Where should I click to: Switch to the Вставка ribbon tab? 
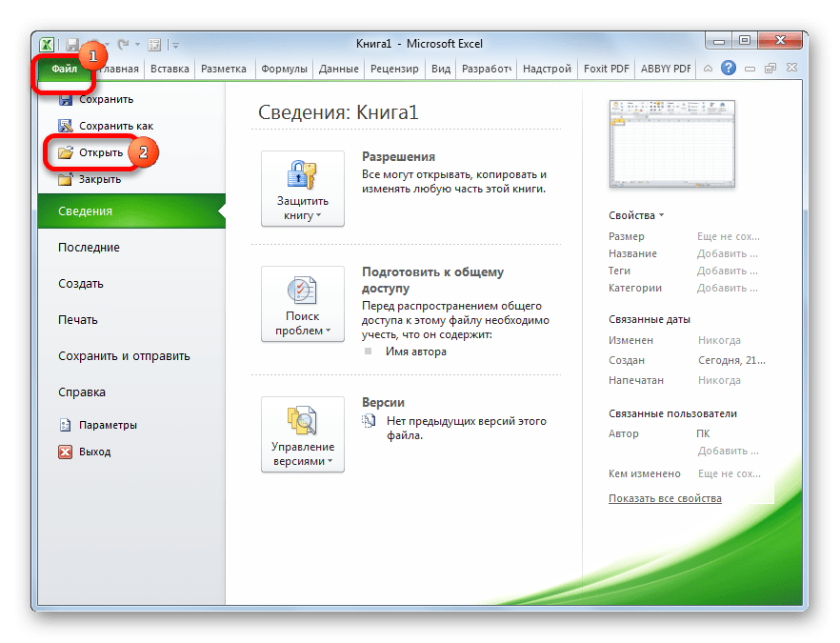170,70
